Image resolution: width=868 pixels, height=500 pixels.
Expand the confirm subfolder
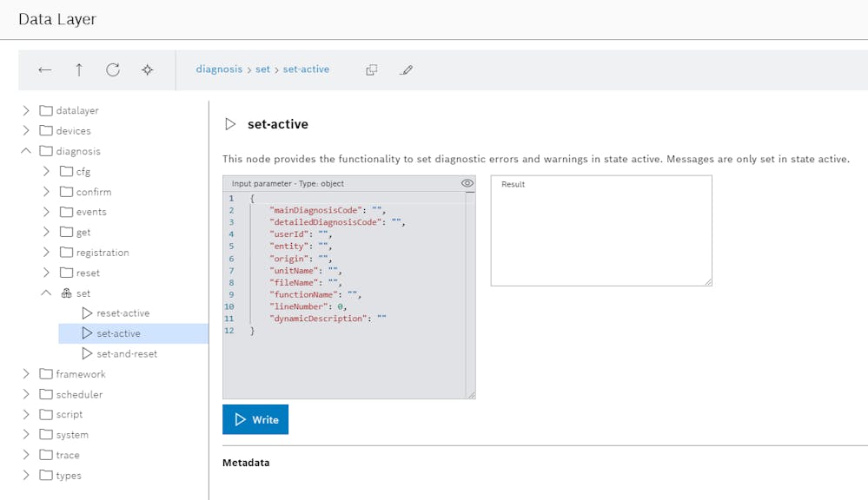click(x=47, y=191)
